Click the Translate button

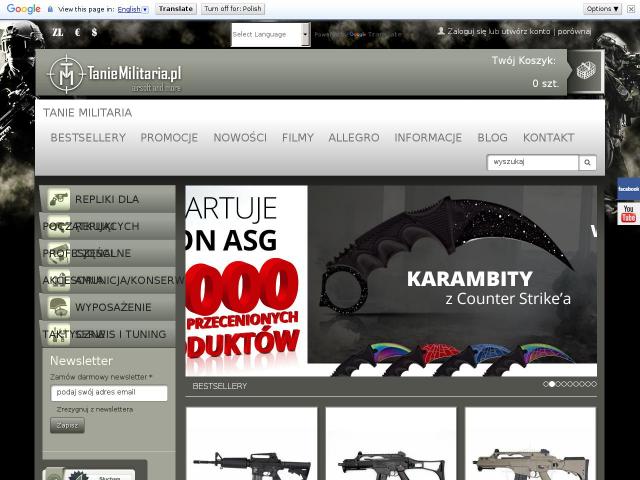[176, 9]
